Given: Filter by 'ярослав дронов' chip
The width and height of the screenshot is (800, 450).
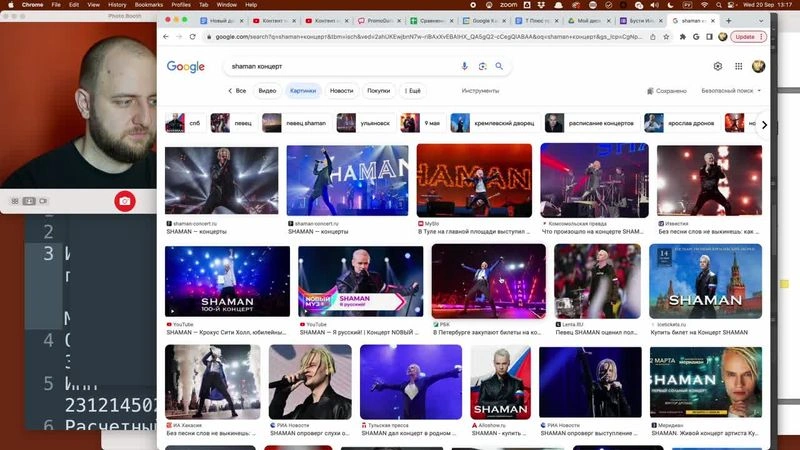Looking at the screenshot, I should point(681,123).
